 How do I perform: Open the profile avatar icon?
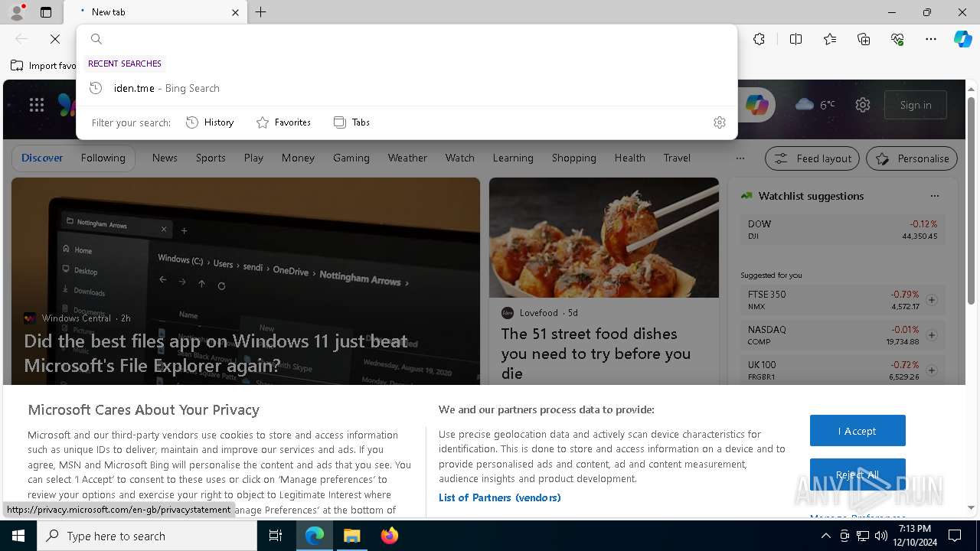(16, 12)
